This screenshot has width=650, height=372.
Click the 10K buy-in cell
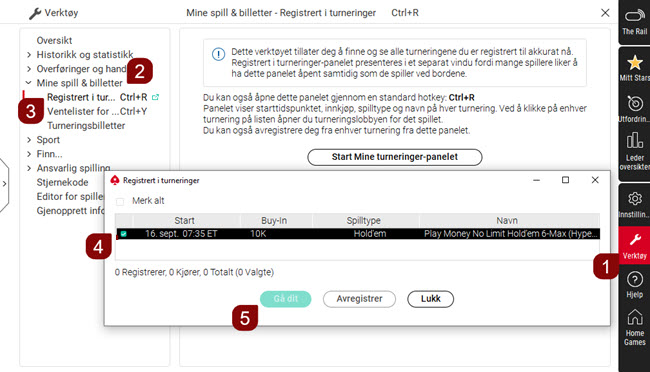[258, 234]
